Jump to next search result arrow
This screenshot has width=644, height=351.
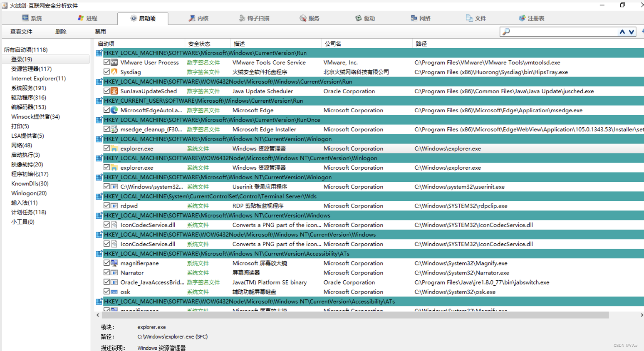[x=632, y=32]
